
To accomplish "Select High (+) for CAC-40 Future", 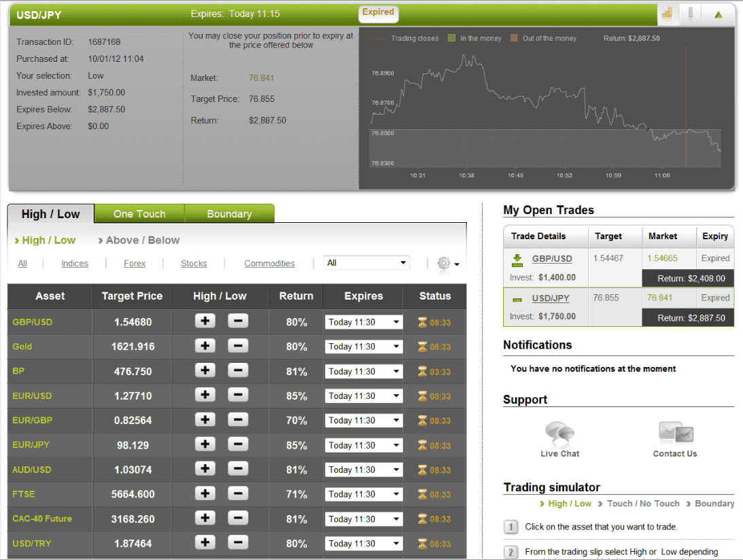I will [205, 519].
